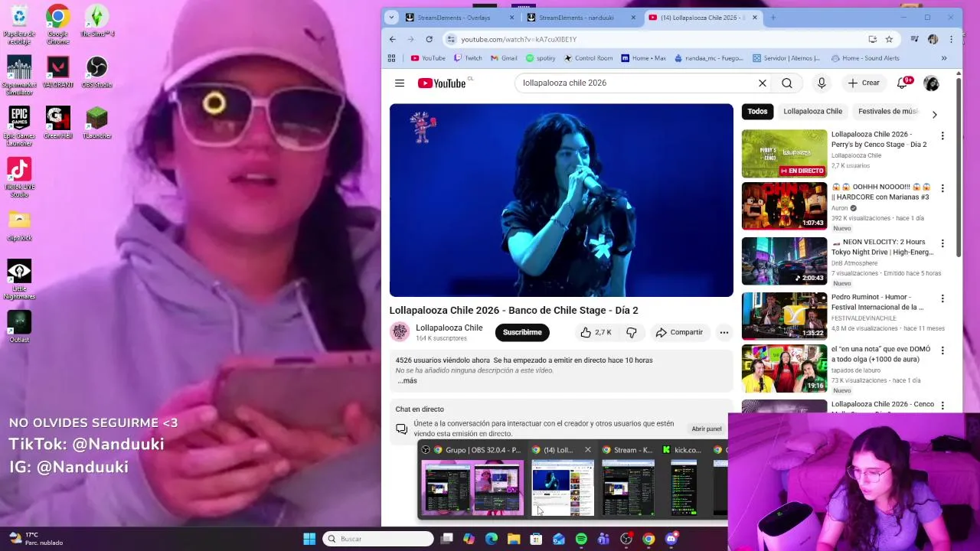Close the (14) Loll... preview window
Image resolution: width=980 pixels, height=551 pixels.
587,450
